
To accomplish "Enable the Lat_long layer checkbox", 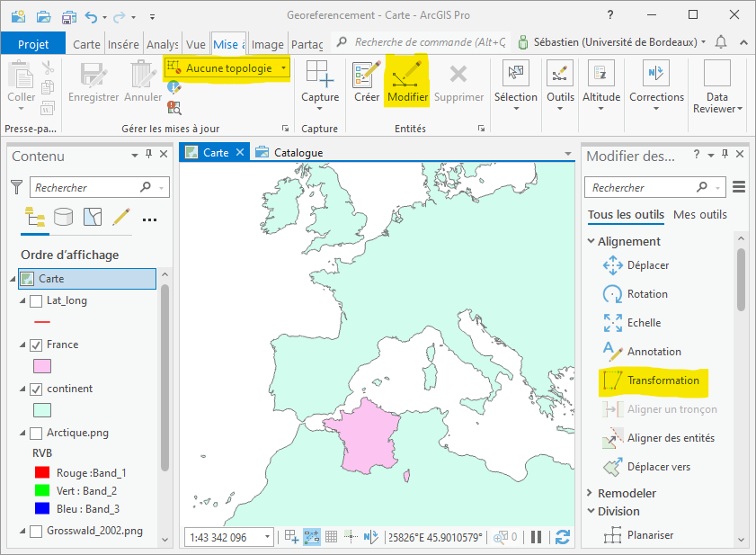I will pos(36,300).
